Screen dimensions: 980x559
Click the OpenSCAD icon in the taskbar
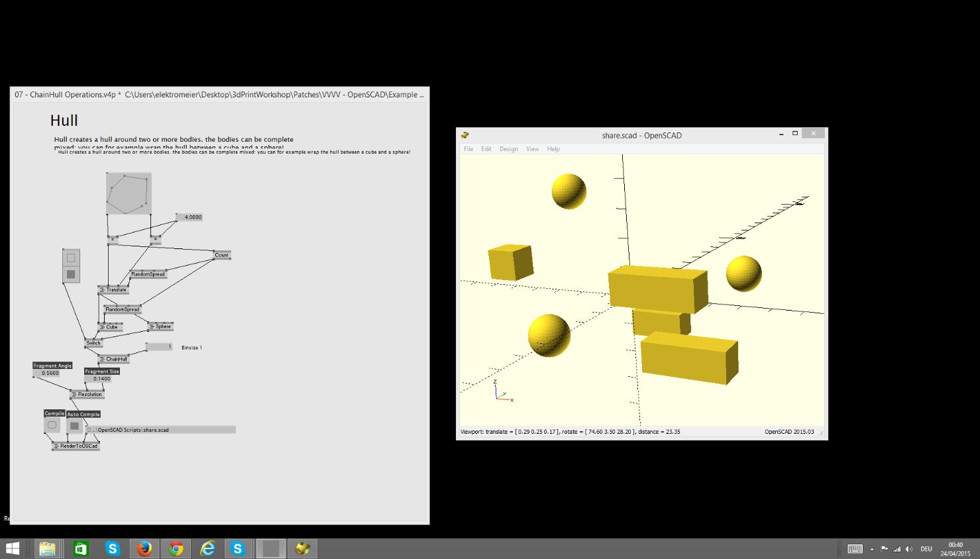coord(303,548)
